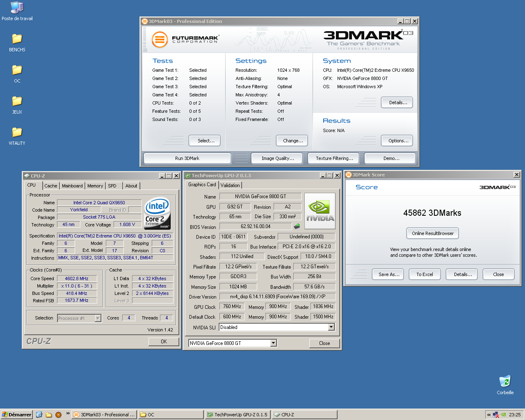The height and width of the screenshot is (420, 525).
Task: Click Details in the 3DMark Score window
Action: coord(463,274)
